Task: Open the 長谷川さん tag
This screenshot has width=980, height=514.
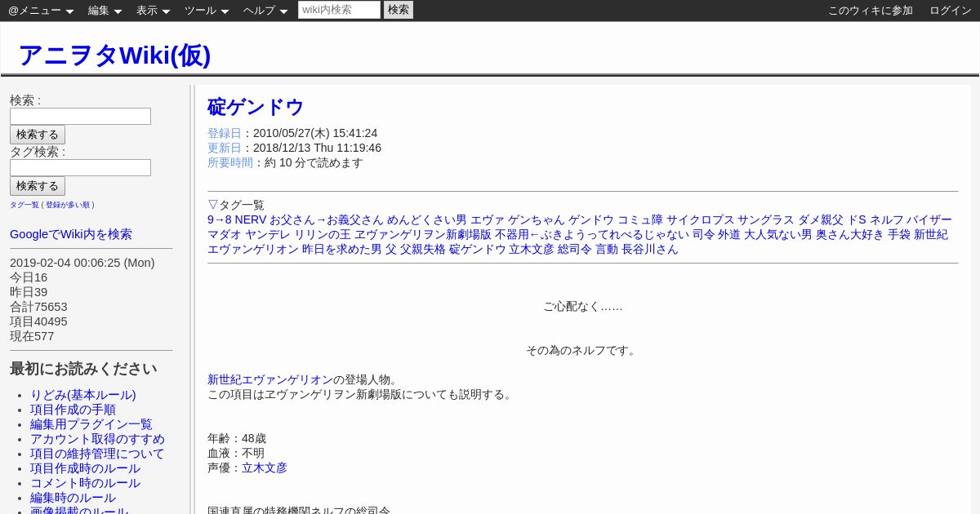Action: (x=650, y=249)
